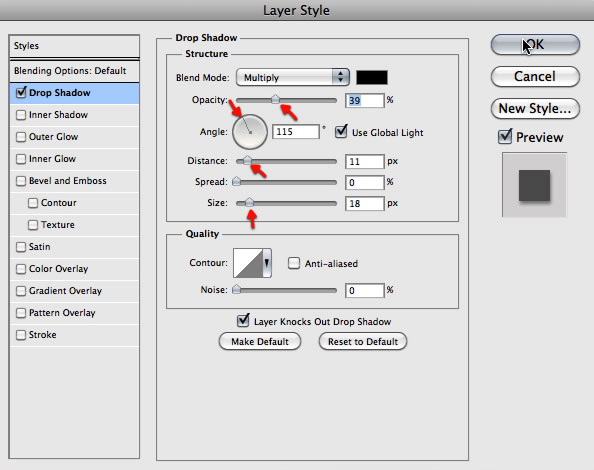Click the Distance slider handle
The image size is (594, 470).
coord(247,161)
